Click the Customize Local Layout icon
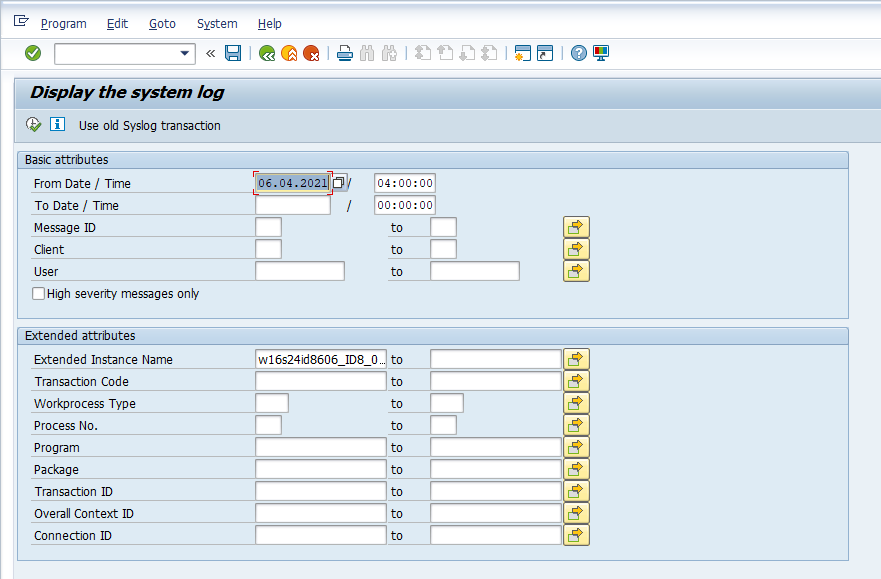This screenshot has width=881, height=579. [x=601, y=53]
